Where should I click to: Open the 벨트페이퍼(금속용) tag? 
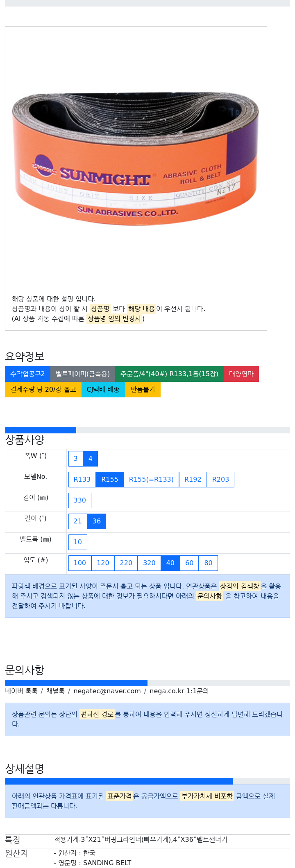point(83,374)
